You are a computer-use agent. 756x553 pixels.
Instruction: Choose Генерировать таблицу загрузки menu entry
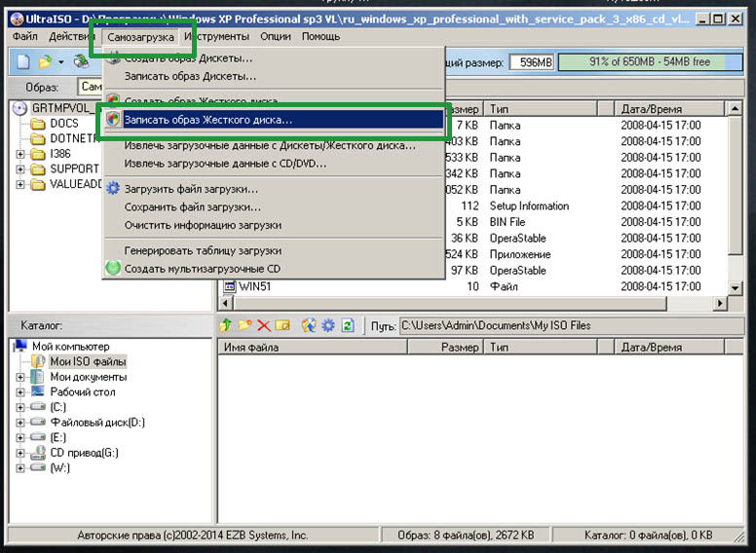(x=274, y=250)
